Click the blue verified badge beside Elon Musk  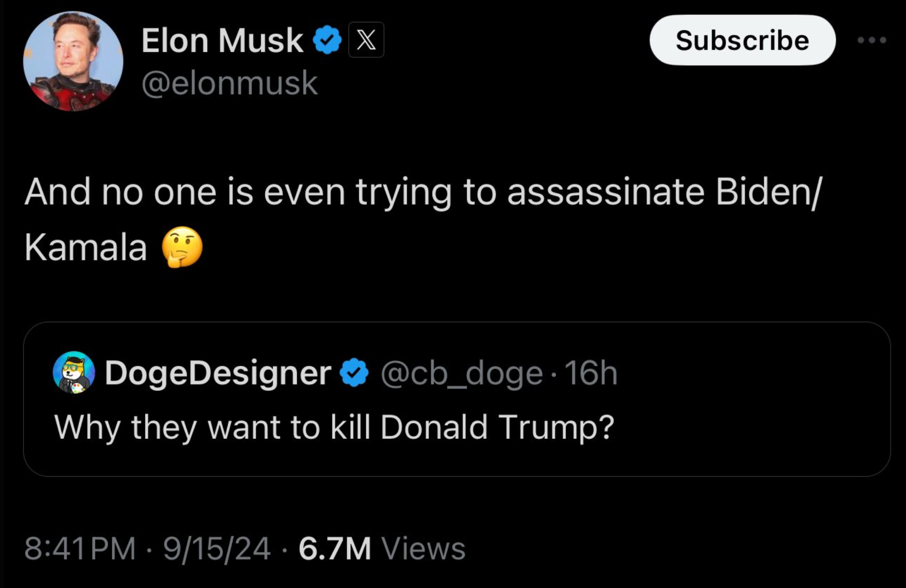tap(327, 40)
